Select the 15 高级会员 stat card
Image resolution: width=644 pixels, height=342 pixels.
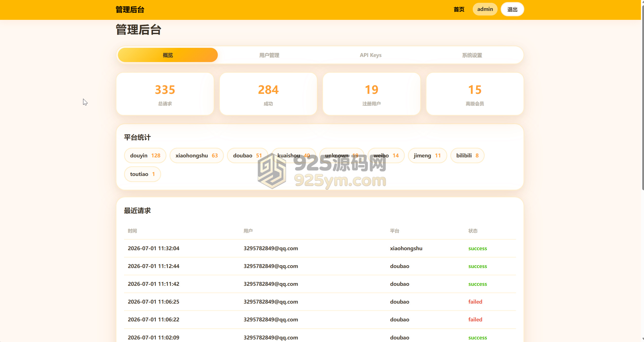[x=475, y=94]
